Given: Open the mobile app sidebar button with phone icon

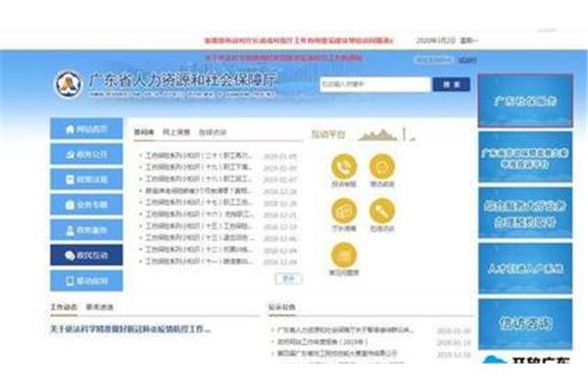Looking at the screenshot, I should pos(86,280).
